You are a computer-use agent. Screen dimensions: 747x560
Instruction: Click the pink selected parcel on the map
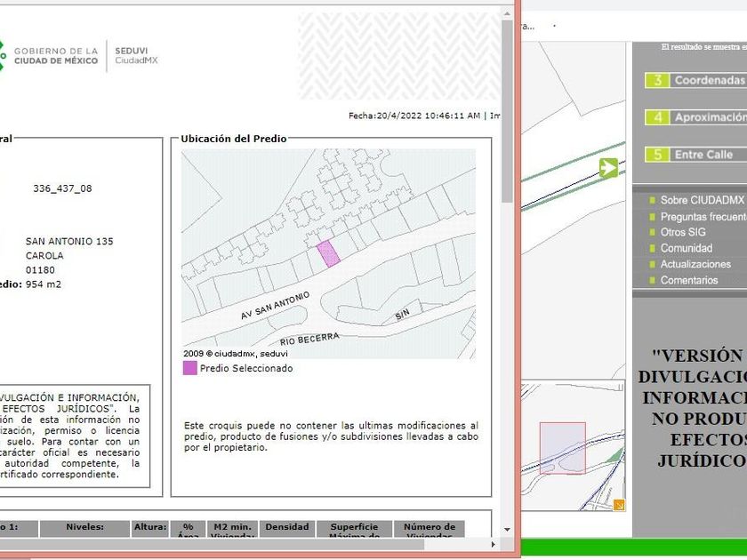[x=329, y=253]
